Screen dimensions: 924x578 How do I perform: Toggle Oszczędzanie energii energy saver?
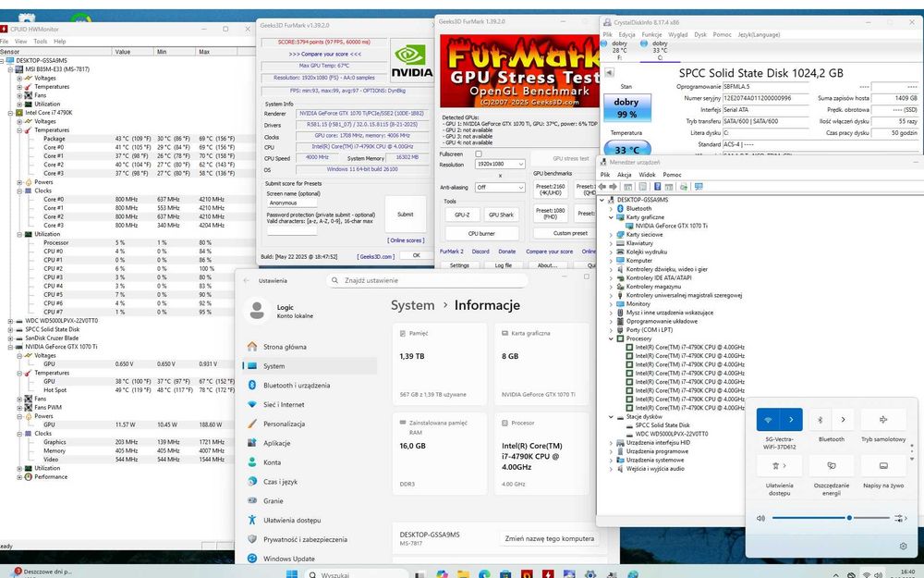pos(832,465)
